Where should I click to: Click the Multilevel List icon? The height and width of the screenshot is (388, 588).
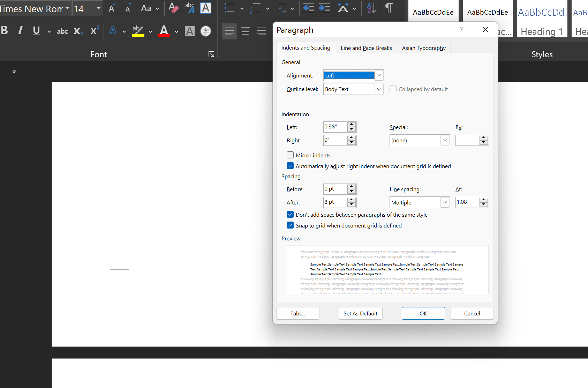281,8
